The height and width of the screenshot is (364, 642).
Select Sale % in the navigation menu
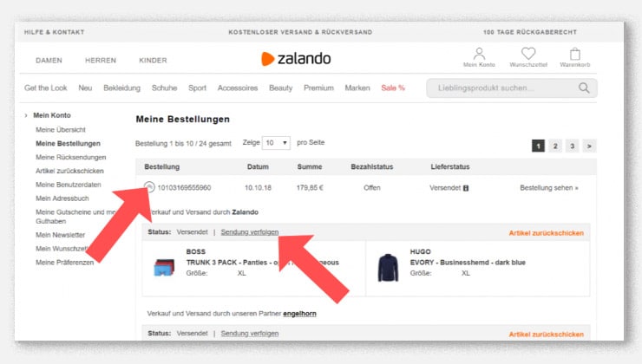[x=393, y=88]
